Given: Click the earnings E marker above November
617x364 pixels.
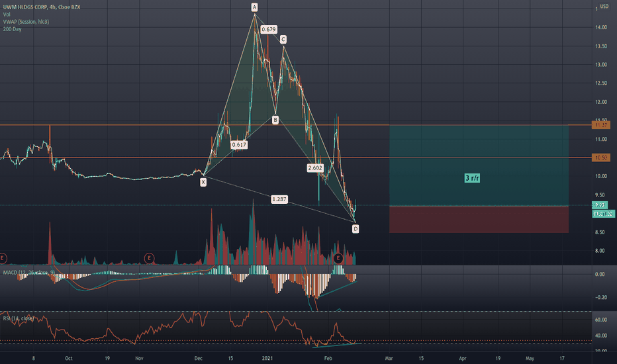Looking at the screenshot, I should coord(149,258).
